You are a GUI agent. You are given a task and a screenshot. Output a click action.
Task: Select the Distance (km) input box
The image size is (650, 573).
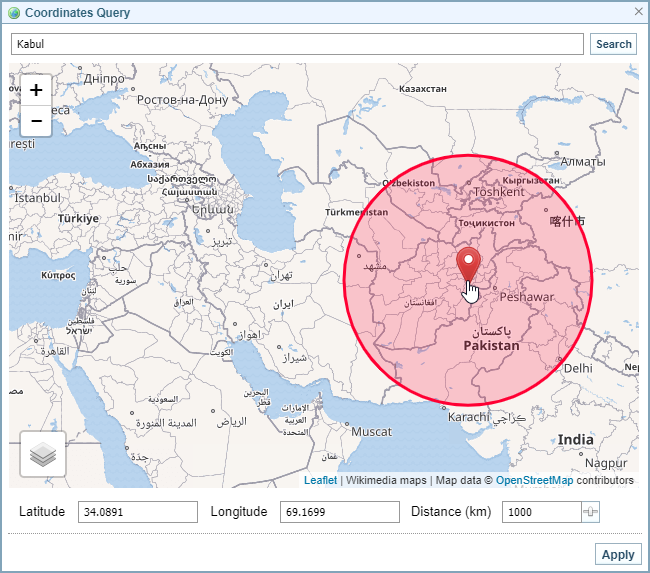[541, 512]
